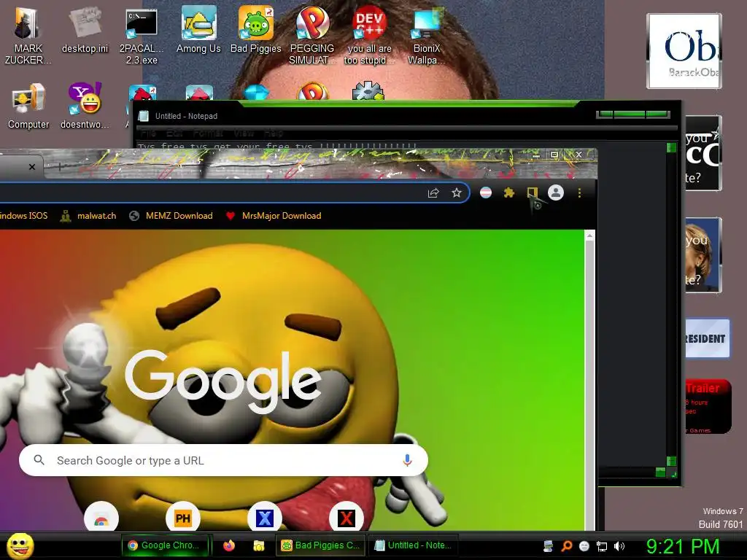Close the current Chrome tab
Screen dimensions: 747x560
point(32,167)
